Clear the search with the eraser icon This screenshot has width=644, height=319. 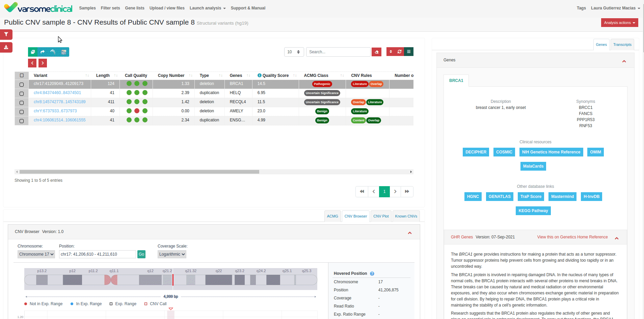tap(376, 52)
